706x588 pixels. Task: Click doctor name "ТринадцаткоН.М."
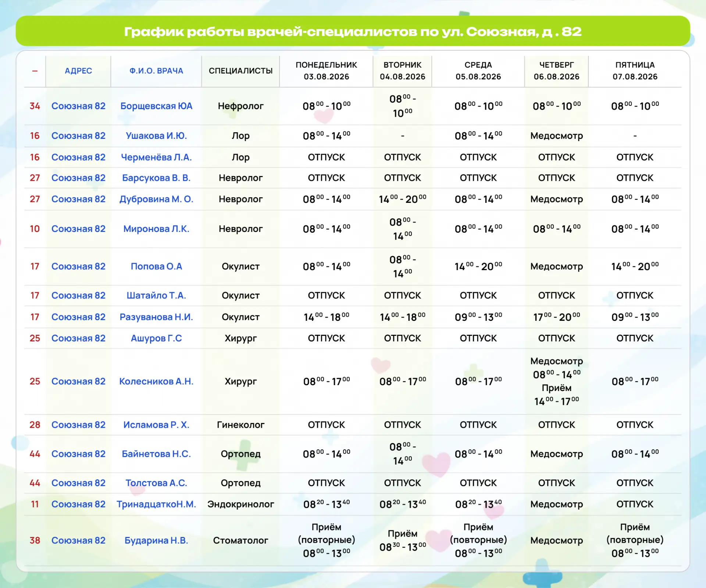click(x=156, y=504)
